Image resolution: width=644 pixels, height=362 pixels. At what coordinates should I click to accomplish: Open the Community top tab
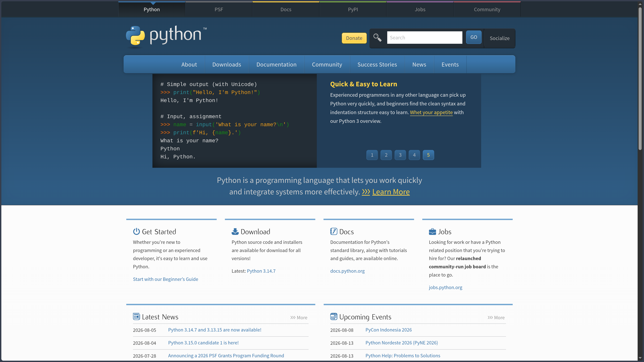point(487,10)
